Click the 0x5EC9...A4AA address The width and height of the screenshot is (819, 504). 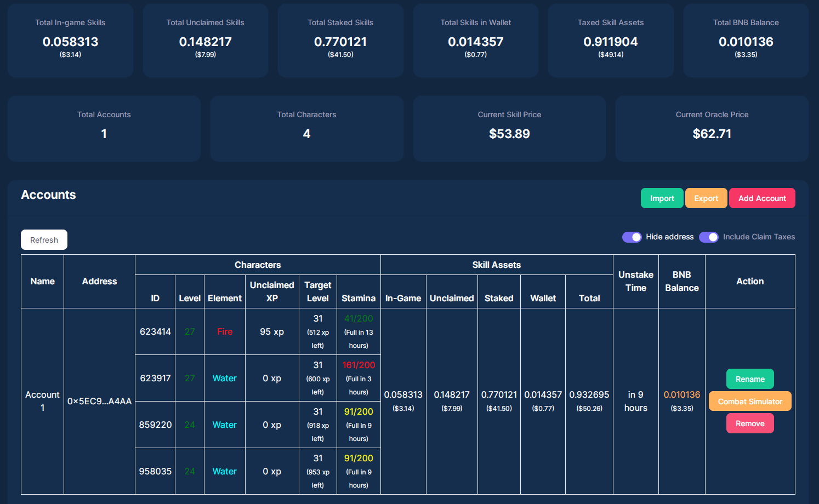point(99,401)
